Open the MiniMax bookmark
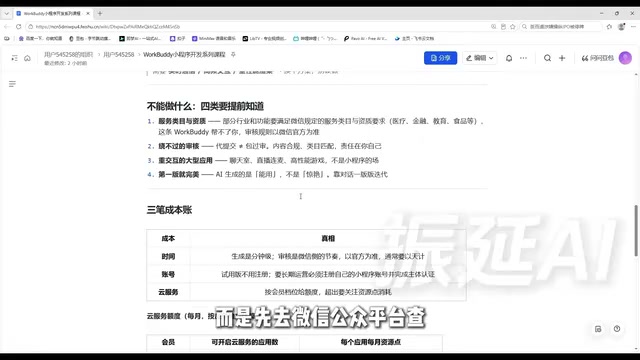The width and height of the screenshot is (640, 360). [x=214, y=38]
